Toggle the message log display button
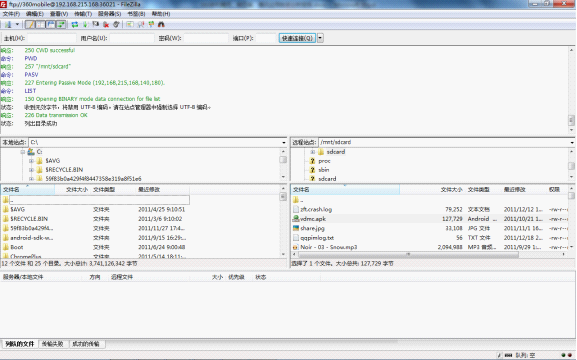577x360 pixels. coord(30,25)
